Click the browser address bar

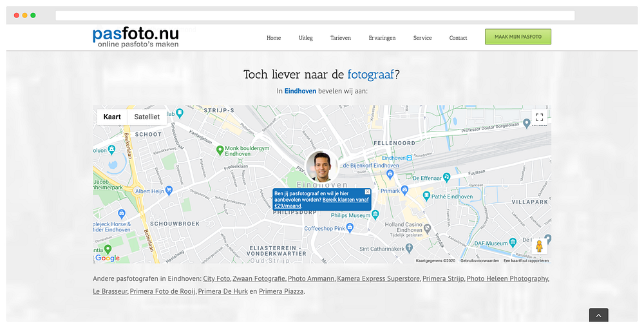pyautogui.click(x=315, y=15)
